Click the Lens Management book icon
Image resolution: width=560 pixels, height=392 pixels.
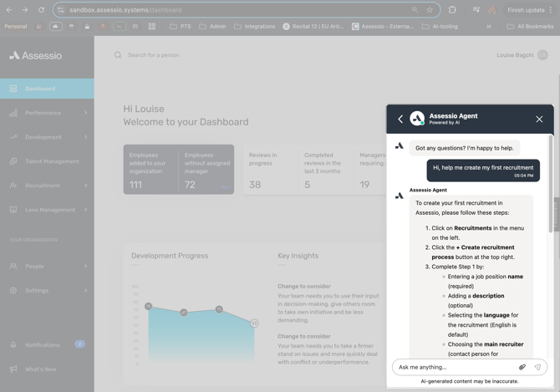tap(13, 210)
